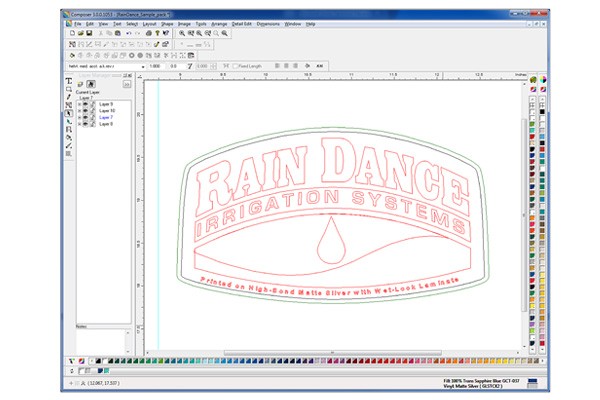
Task: Expand the Layer 8 tree node
Action: coord(79,124)
